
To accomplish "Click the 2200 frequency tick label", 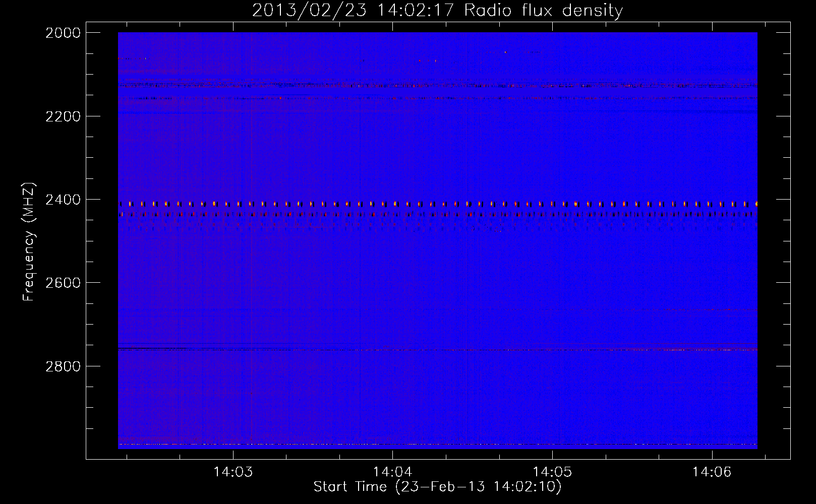I will pyautogui.click(x=63, y=116).
